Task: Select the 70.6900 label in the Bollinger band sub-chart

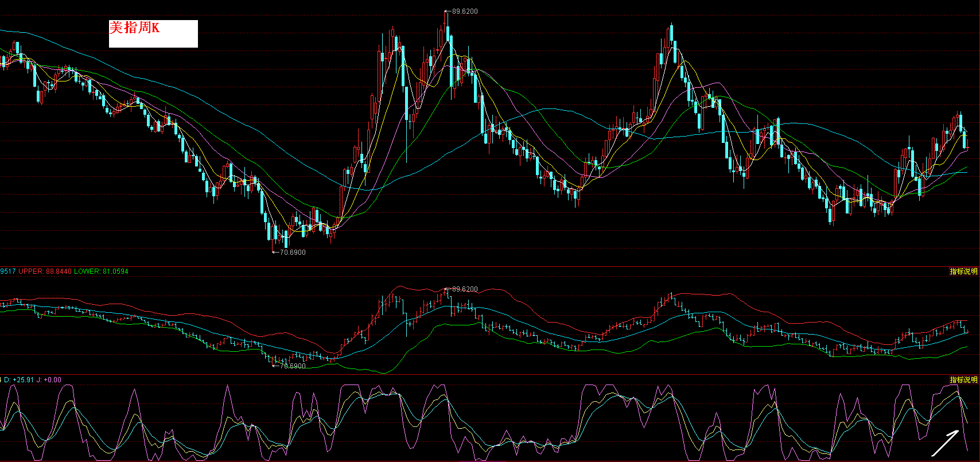Action: pyautogui.click(x=293, y=366)
